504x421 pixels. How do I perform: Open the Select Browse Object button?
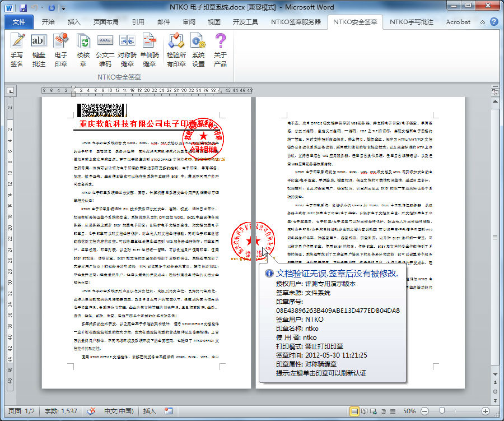click(x=496, y=391)
